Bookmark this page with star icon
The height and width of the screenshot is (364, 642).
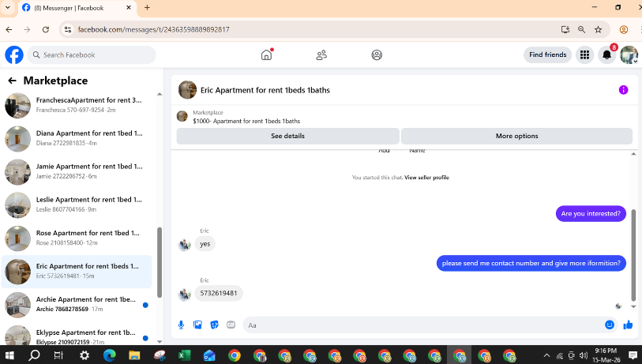point(599,29)
